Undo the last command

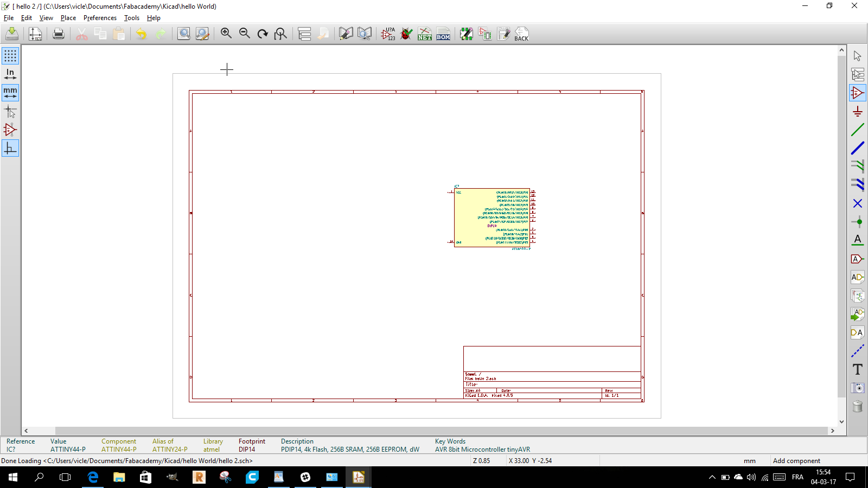click(x=142, y=34)
